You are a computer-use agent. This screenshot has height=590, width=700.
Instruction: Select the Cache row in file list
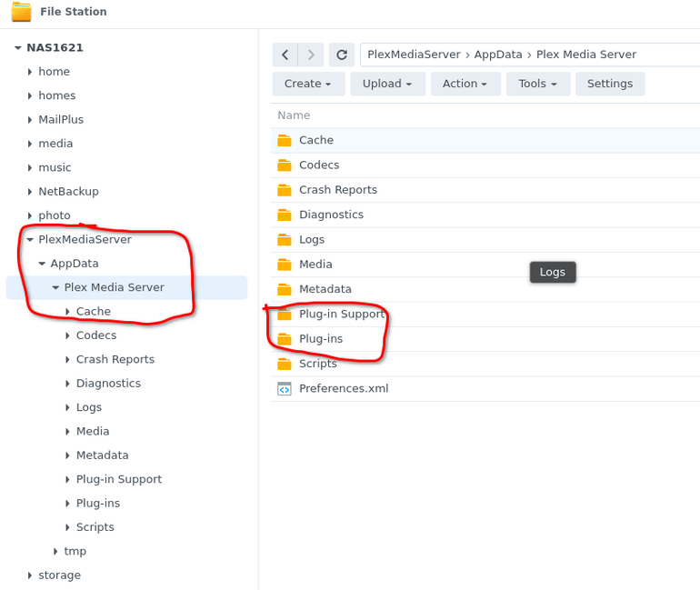[485, 140]
